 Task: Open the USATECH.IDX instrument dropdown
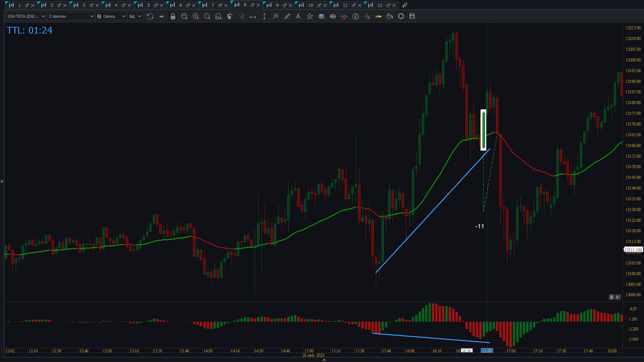click(25, 16)
